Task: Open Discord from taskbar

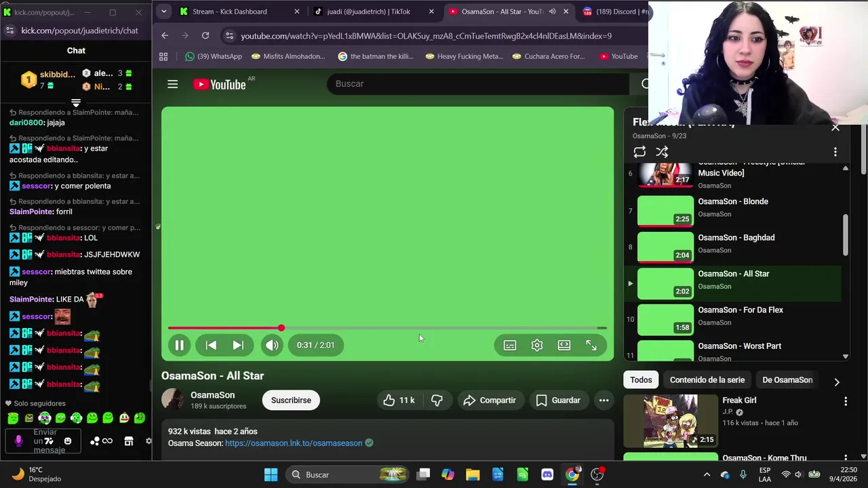Action: click(547, 474)
